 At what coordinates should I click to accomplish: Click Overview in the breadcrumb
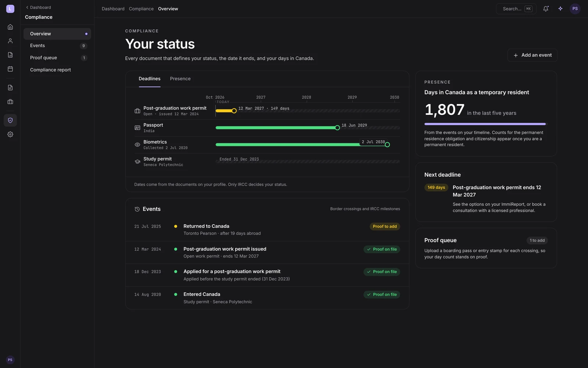coord(168,9)
